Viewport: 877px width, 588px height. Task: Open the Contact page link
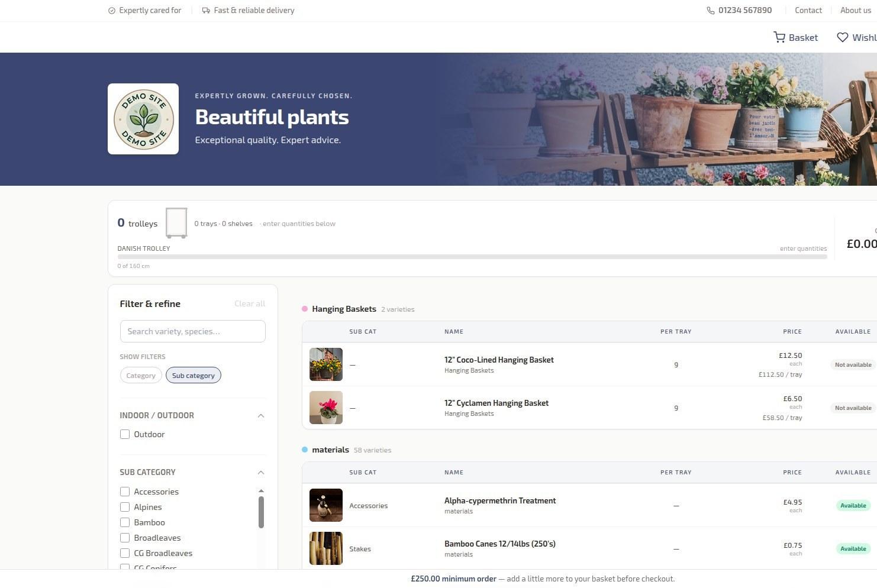click(x=808, y=10)
